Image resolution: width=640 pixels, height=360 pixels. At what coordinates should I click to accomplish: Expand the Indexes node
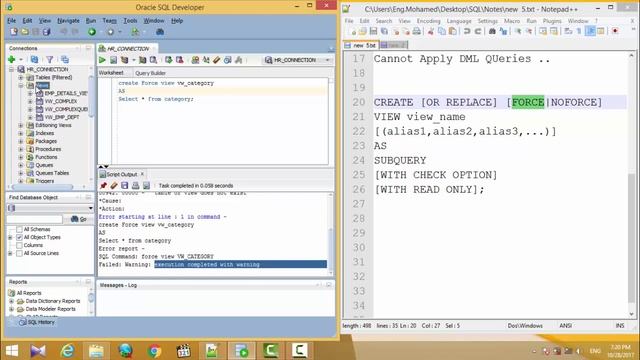21,133
